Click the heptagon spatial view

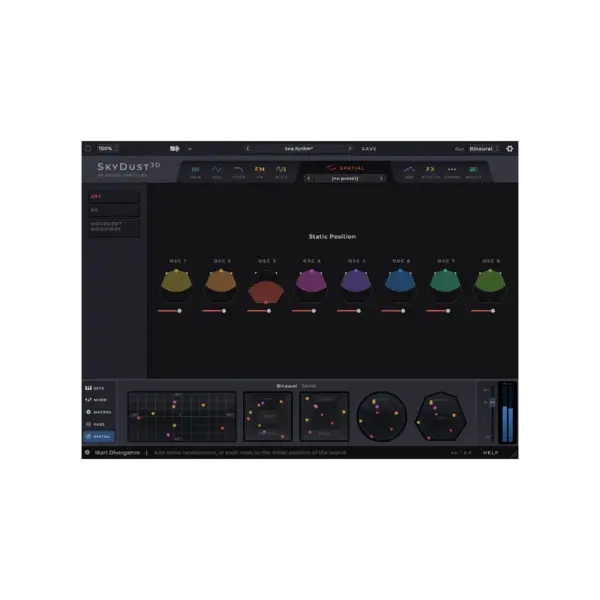pyautogui.click(x=441, y=416)
